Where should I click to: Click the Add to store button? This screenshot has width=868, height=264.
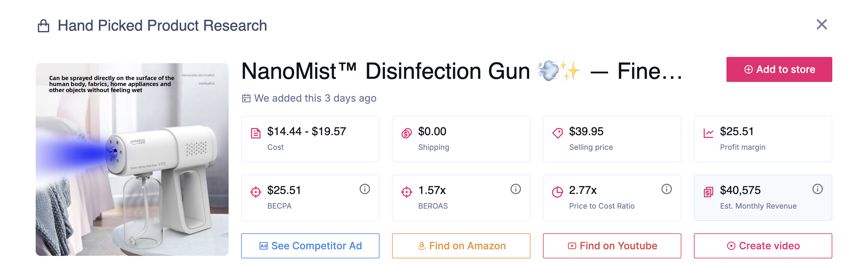779,69
